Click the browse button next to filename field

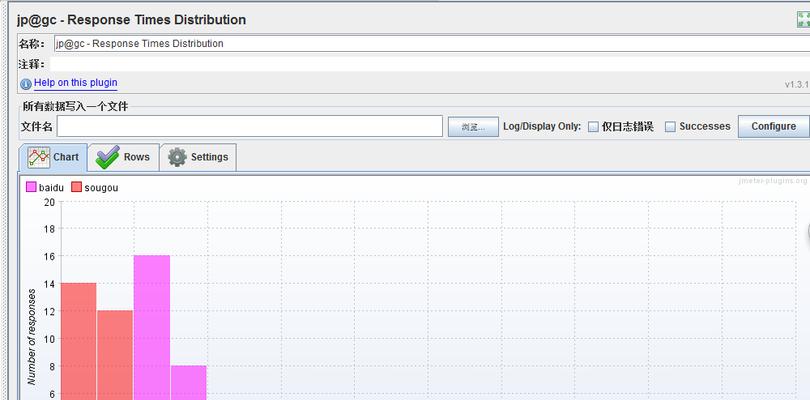pyautogui.click(x=473, y=127)
